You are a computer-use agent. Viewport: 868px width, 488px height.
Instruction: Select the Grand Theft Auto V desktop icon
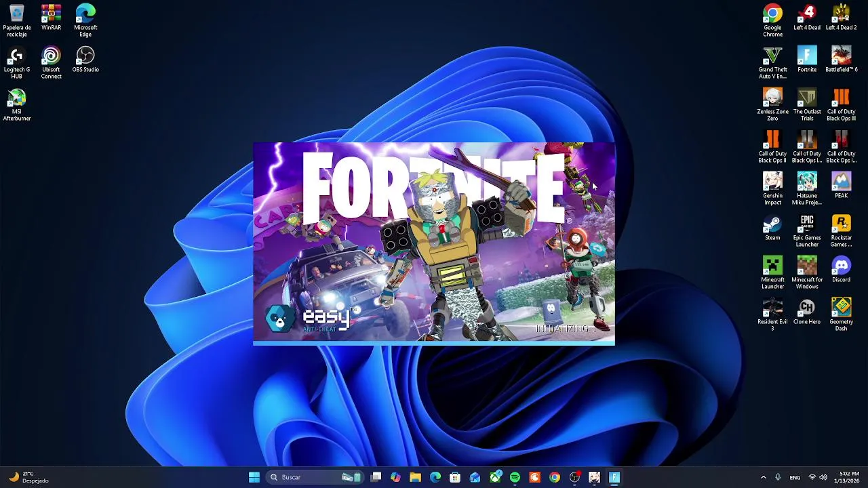pos(772,62)
